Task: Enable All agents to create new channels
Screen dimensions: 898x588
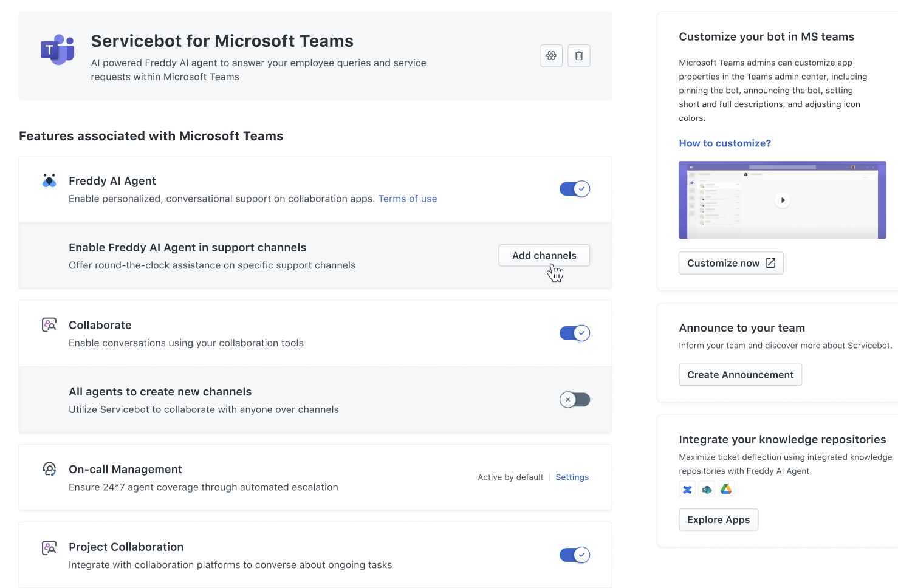Action: click(x=575, y=400)
